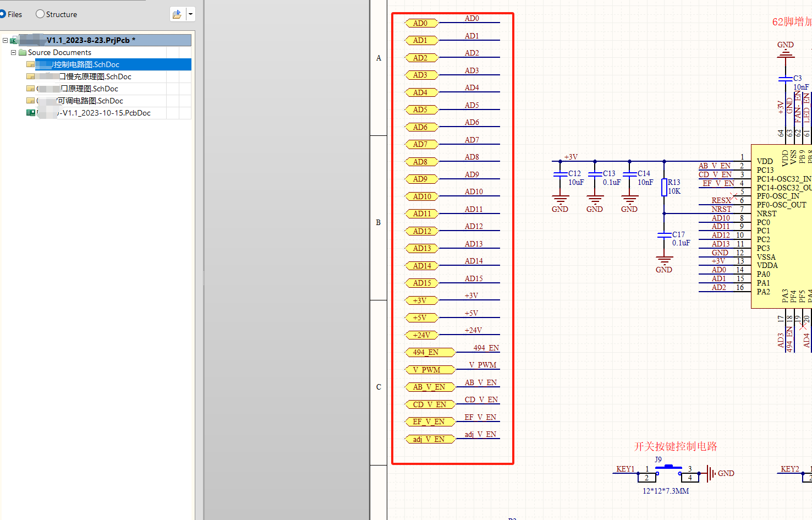812x520 pixels.
Task: Select capacitor C13 symbol
Action: [x=595, y=173]
